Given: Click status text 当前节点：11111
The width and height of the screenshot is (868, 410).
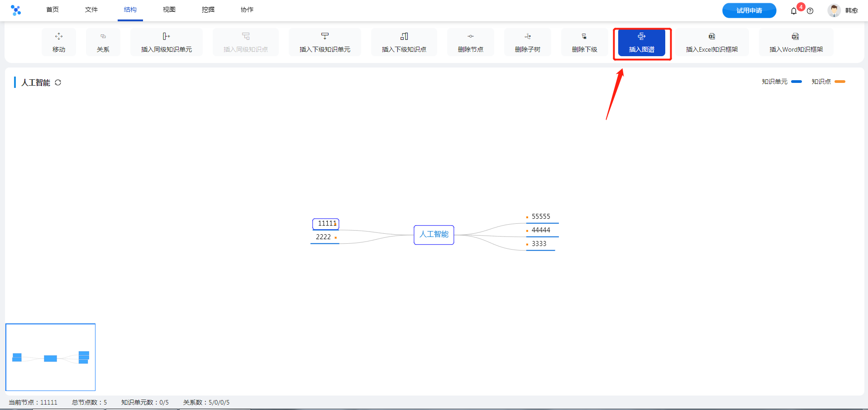Looking at the screenshot, I should (33, 402).
